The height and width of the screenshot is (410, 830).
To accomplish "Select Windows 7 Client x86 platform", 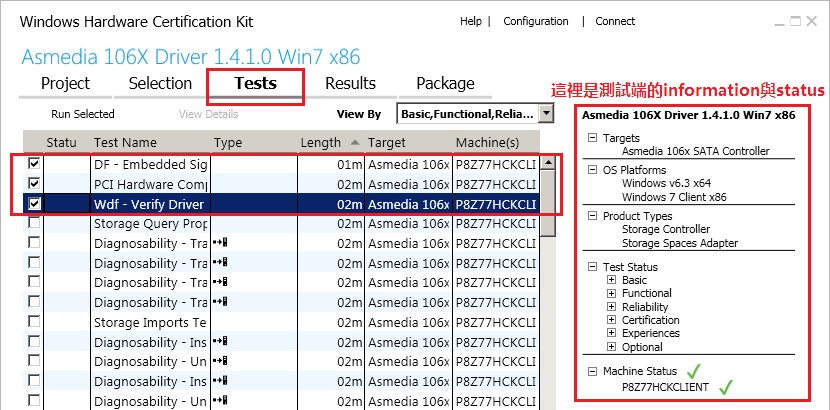I will tap(674, 197).
